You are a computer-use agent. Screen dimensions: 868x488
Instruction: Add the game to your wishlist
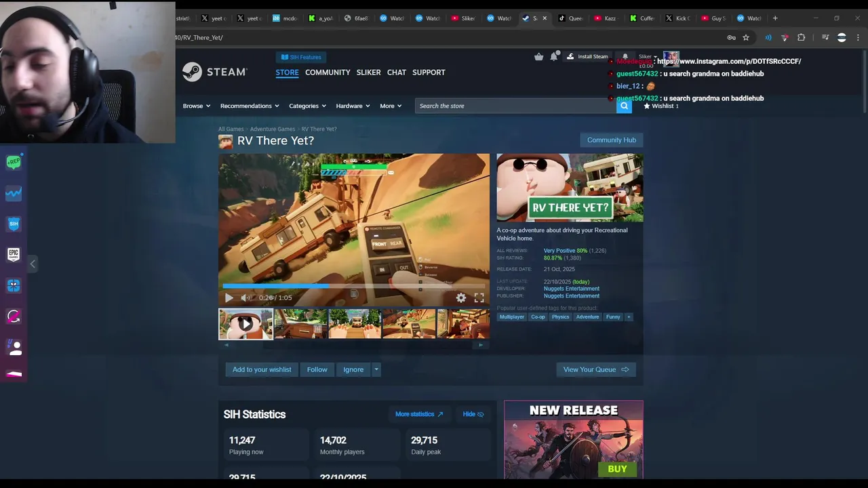tap(262, 369)
